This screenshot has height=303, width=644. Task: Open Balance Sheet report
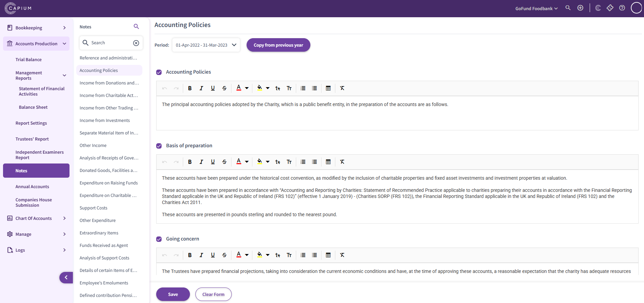point(33,107)
